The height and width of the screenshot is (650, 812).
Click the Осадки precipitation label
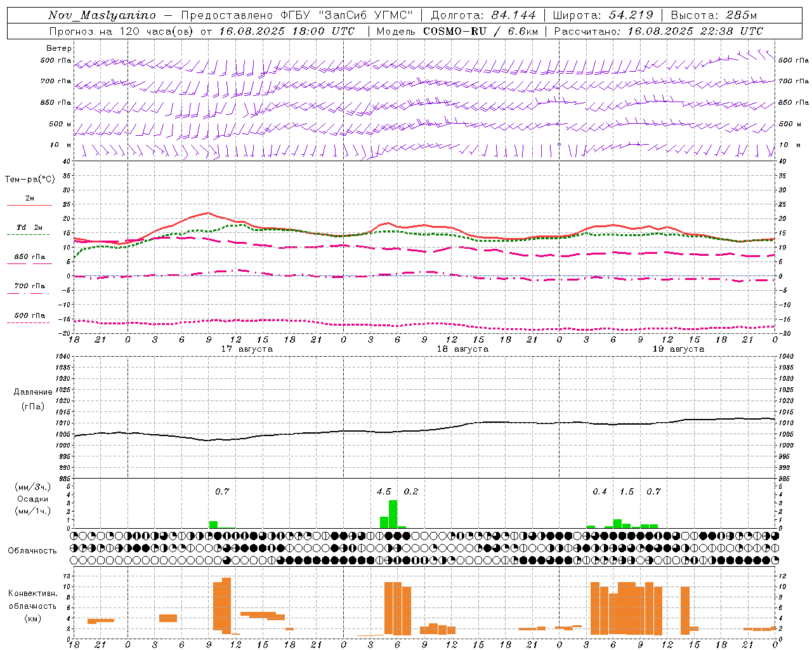pyautogui.click(x=33, y=499)
